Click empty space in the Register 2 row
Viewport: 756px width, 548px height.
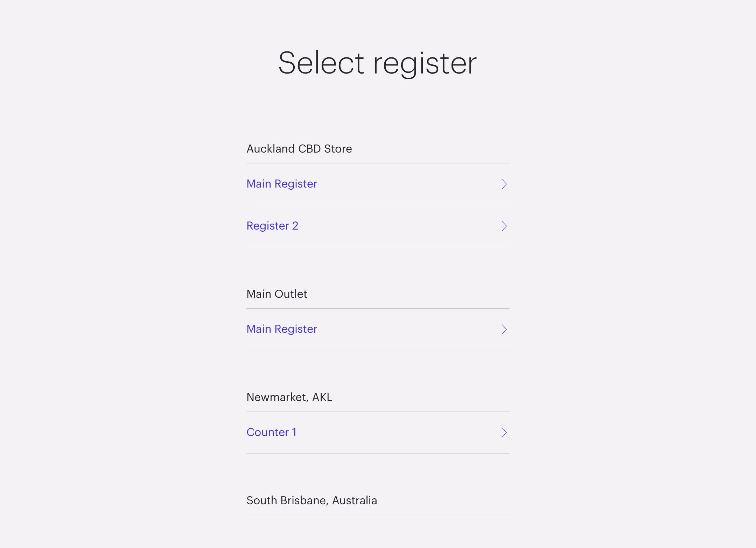click(x=399, y=226)
